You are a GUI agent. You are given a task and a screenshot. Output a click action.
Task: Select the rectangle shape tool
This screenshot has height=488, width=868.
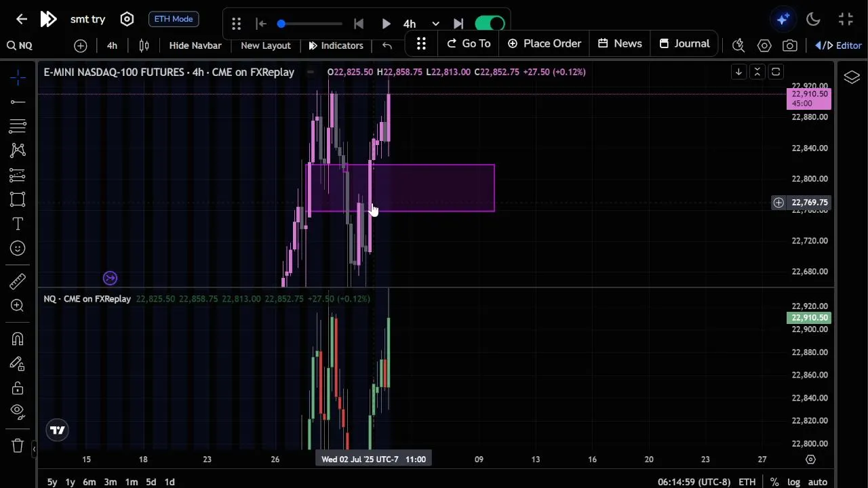18,199
